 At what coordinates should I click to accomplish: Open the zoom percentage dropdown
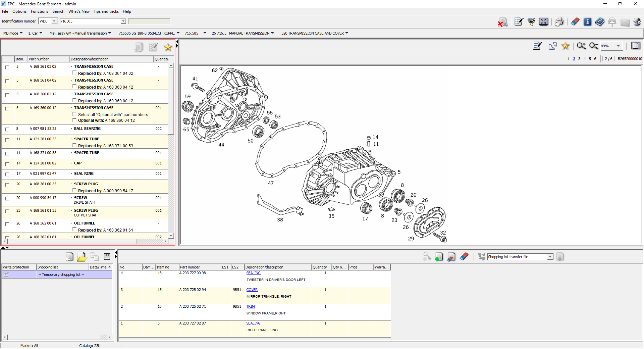tap(618, 46)
